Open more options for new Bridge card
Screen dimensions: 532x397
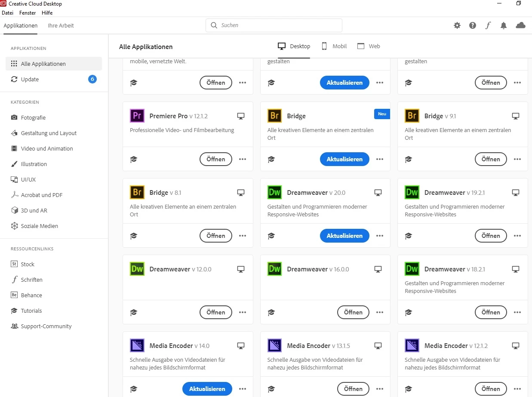[380, 159]
